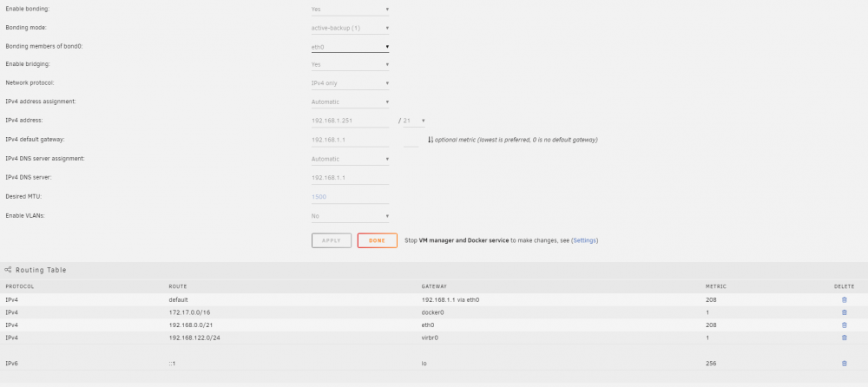Open IPv4 address assignment dropdown
Viewport: 868px width, 387px height.
click(x=350, y=102)
